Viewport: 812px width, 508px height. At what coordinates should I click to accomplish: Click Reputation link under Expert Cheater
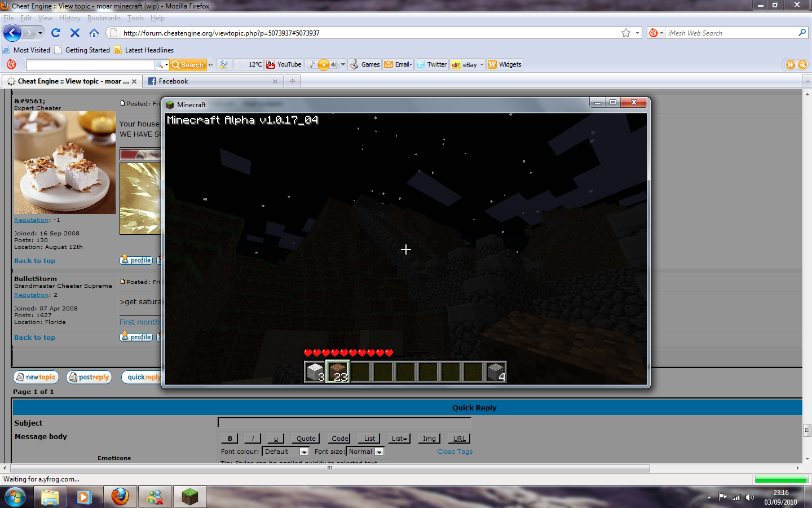point(32,220)
